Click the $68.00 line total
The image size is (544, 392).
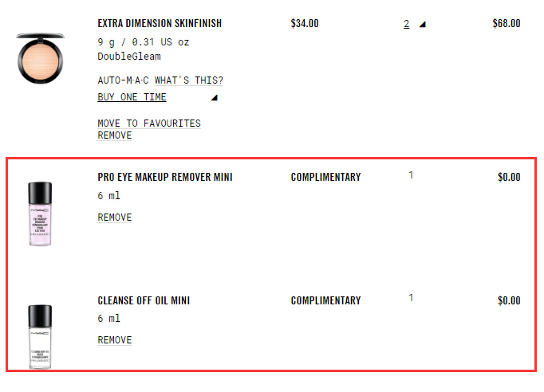coord(507,24)
